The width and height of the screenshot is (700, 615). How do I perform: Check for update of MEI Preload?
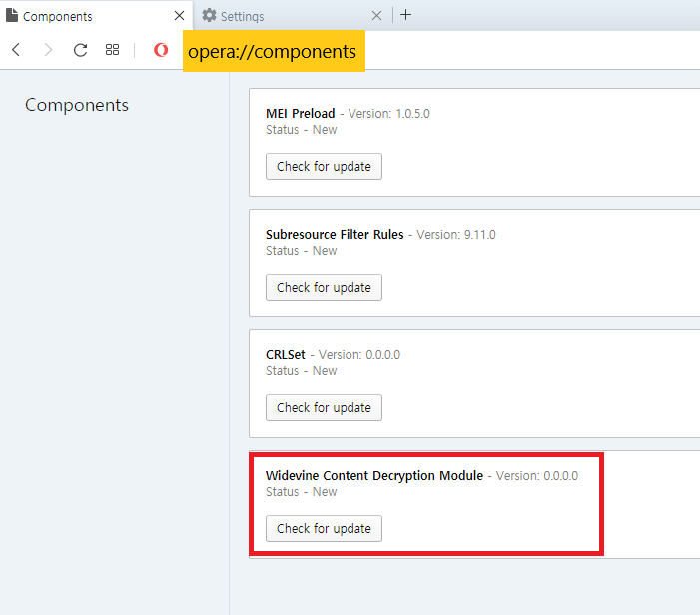(324, 167)
